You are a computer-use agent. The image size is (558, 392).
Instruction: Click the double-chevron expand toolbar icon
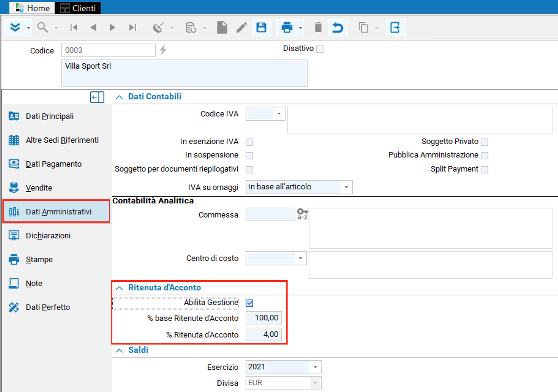pyautogui.click(x=15, y=28)
